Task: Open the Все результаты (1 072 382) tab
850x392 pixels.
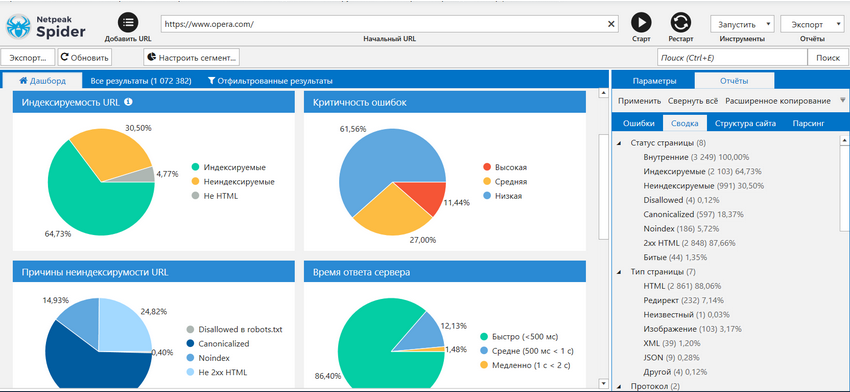Action: 140,81
